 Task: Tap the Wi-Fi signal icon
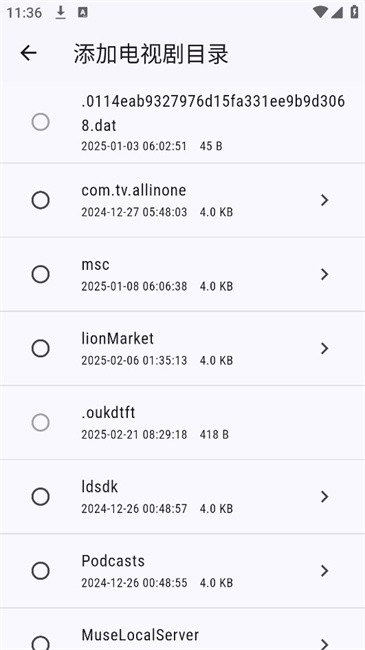click(x=320, y=12)
